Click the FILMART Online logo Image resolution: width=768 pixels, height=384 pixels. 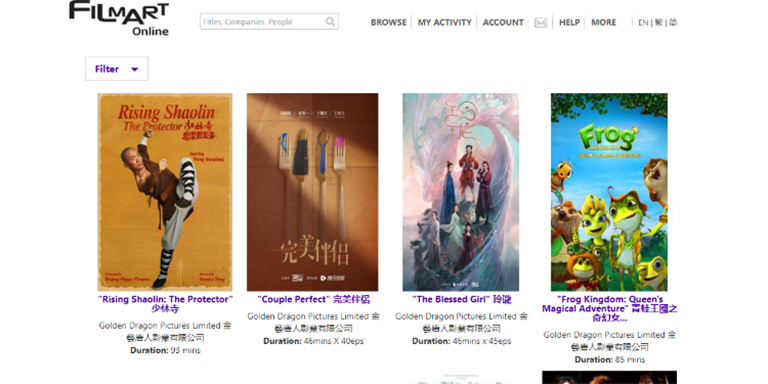pyautogui.click(x=119, y=18)
